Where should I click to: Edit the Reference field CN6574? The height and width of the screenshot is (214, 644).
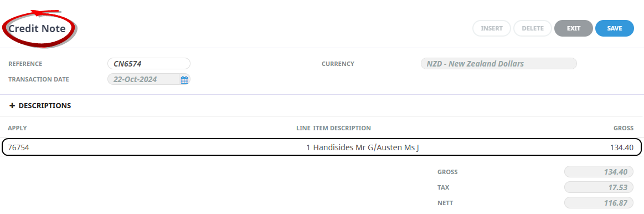[148, 64]
